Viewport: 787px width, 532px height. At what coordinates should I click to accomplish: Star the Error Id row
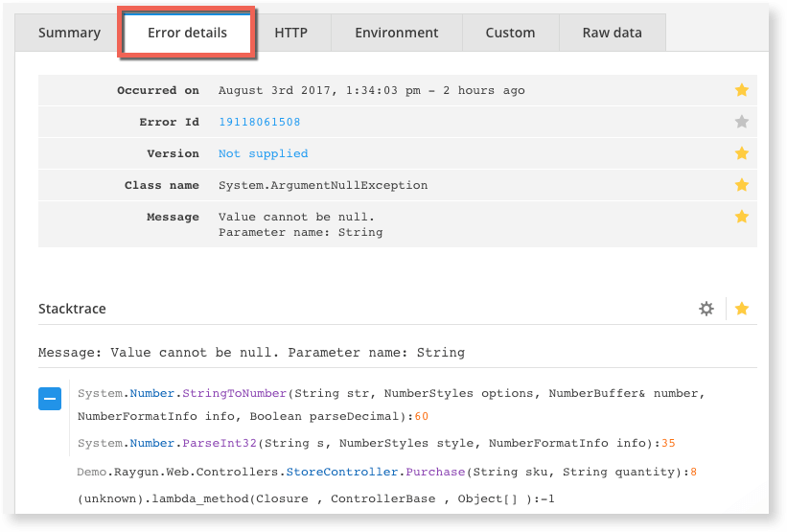coord(742,122)
